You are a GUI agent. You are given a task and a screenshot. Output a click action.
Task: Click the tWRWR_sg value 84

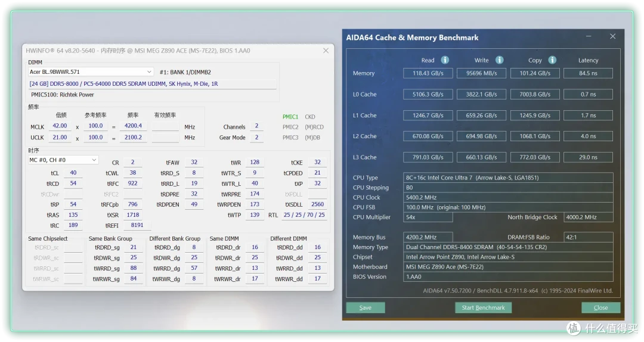point(134,278)
